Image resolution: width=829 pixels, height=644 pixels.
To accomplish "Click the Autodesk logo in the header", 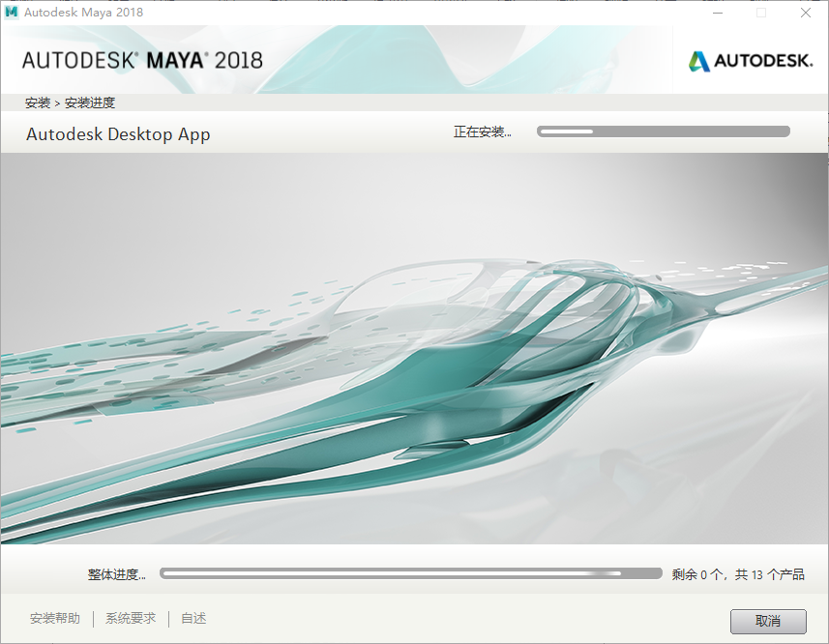I will [751, 61].
